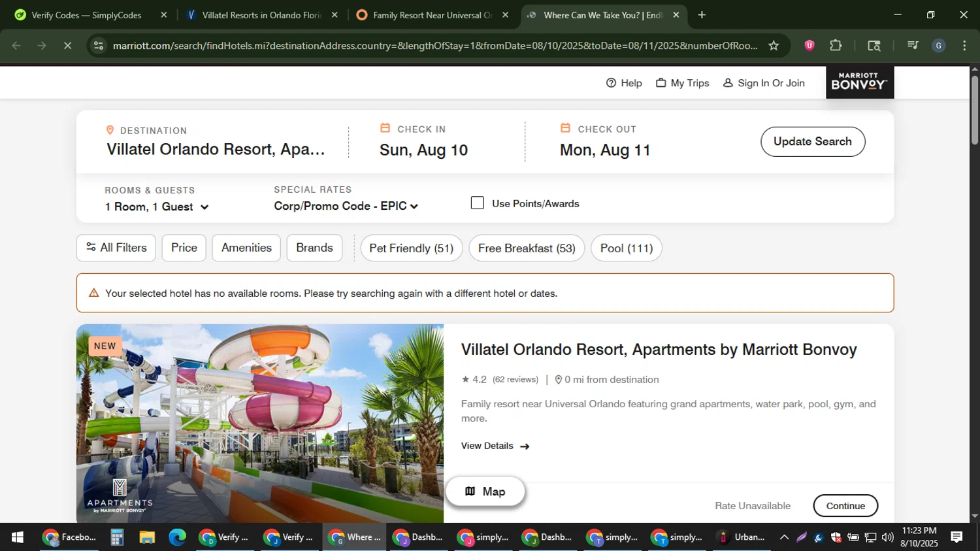Click the browser address bar URL
This screenshot has height=551, width=980.
point(434,45)
